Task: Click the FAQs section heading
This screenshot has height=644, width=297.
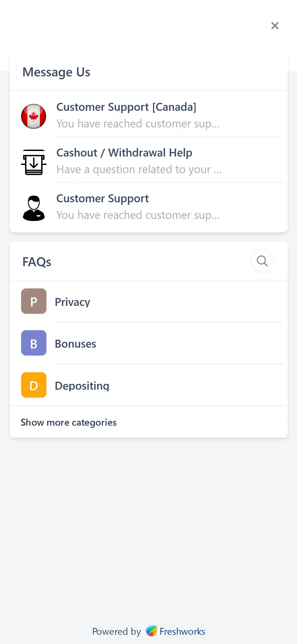Action: [37, 262]
